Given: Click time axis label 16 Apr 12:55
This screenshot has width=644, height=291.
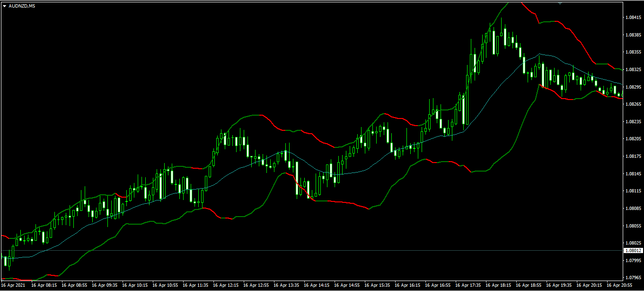Looking at the screenshot, I should 256,286.
